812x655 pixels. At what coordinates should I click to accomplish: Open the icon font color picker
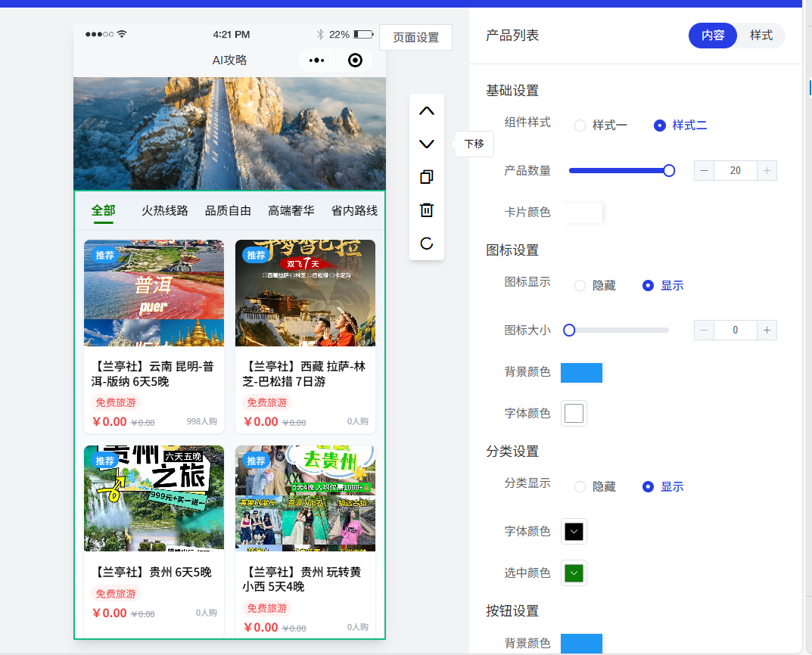pos(574,414)
